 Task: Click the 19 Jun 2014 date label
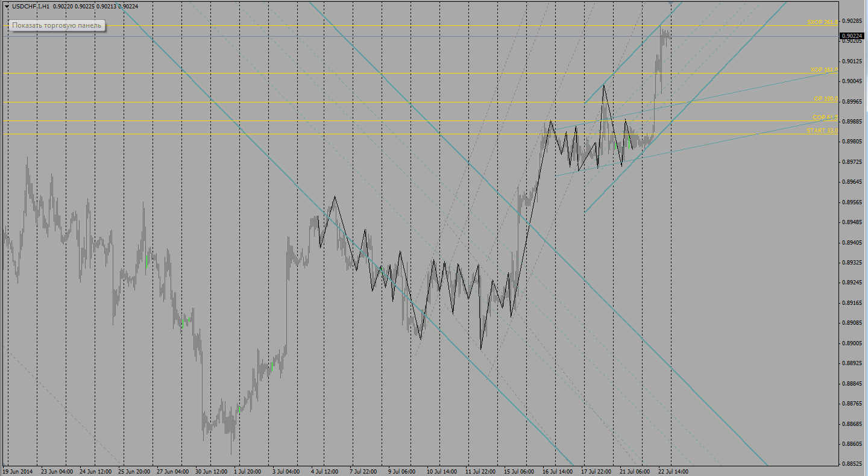(x=18, y=472)
